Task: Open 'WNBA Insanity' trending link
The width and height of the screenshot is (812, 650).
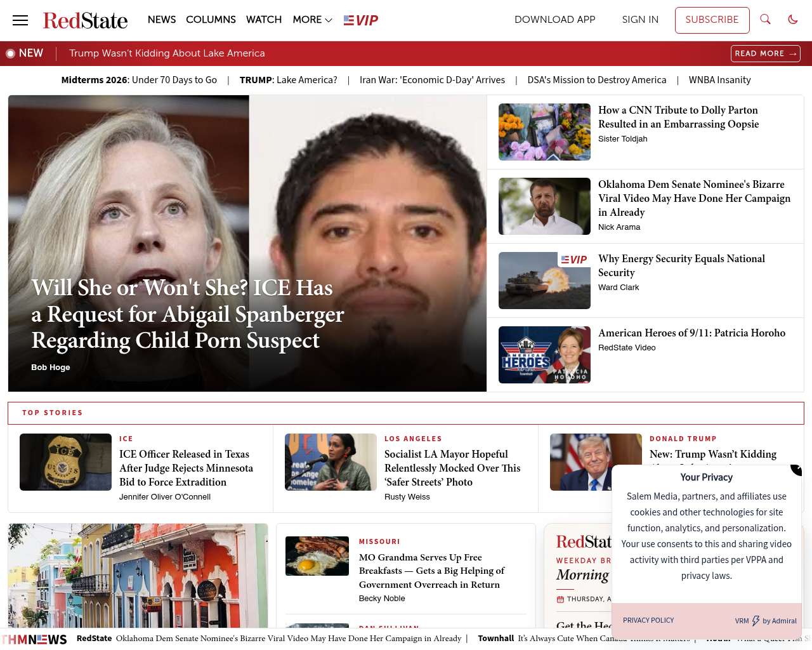Action: coord(720,80)
